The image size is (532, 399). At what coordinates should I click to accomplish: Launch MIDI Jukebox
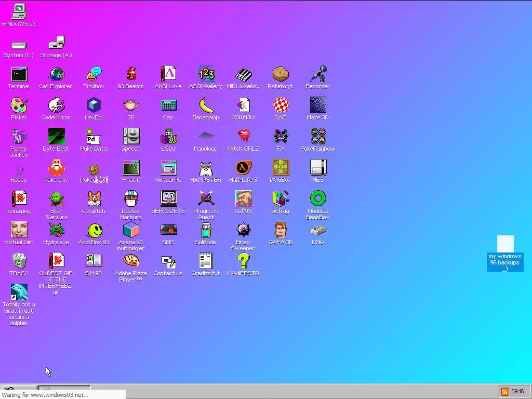[x=243, y=74]
